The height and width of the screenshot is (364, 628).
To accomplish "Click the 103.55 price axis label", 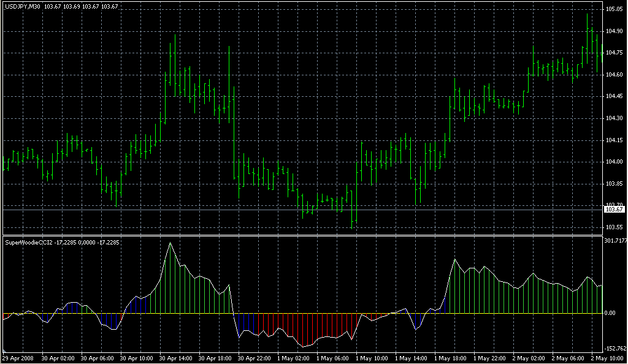I will pyautogui.click(x=614, y=227).
